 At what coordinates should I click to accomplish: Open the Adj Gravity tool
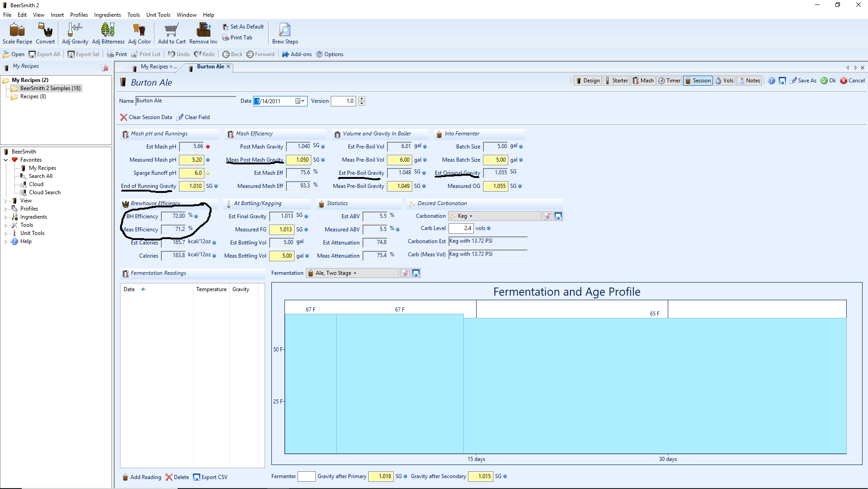point(75,34)
